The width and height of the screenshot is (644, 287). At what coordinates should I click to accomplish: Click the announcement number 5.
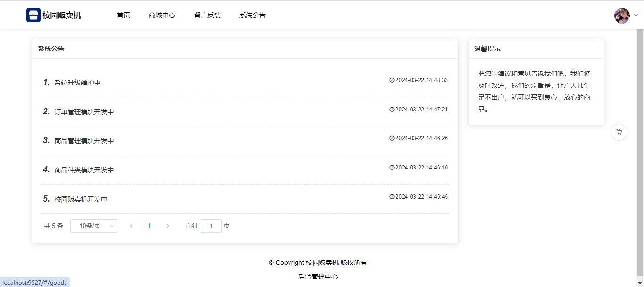[46, 199]
